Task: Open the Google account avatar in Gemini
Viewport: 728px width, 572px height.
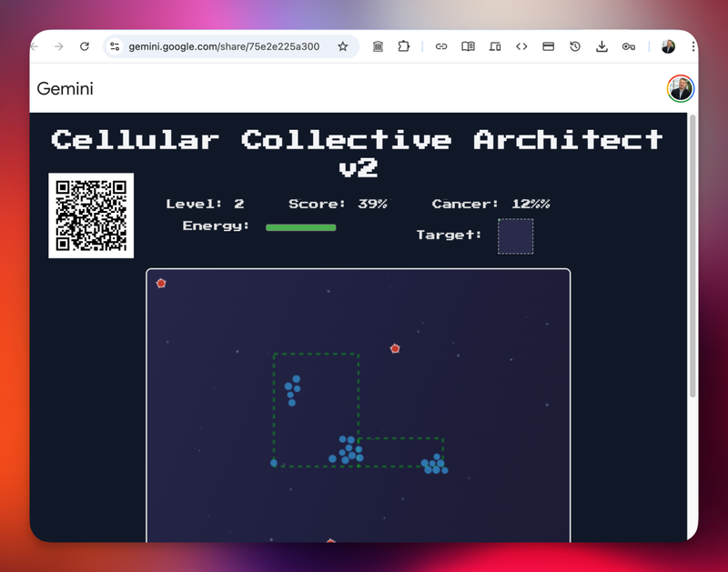Action: point(680,88)
